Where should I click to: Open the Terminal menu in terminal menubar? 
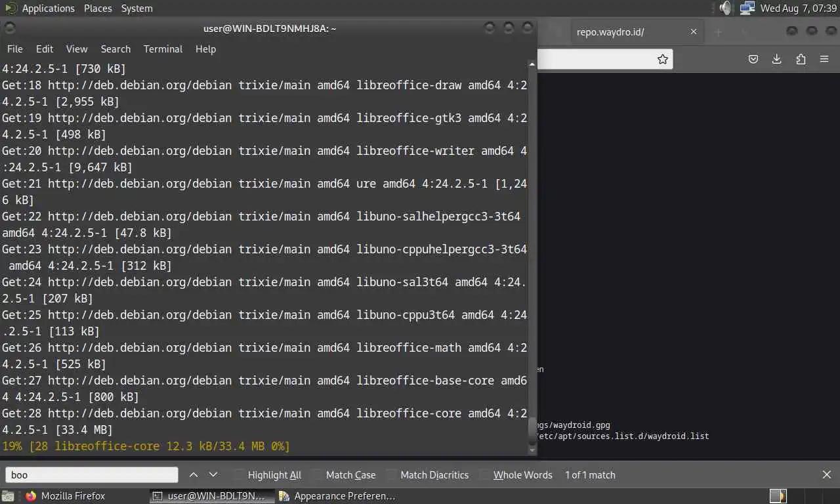pos(163,49)
